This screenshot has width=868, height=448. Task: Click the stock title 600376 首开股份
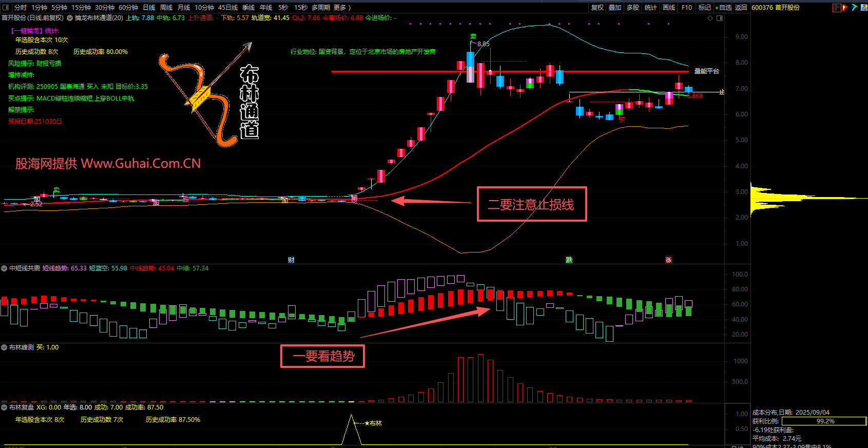(776, 8)
